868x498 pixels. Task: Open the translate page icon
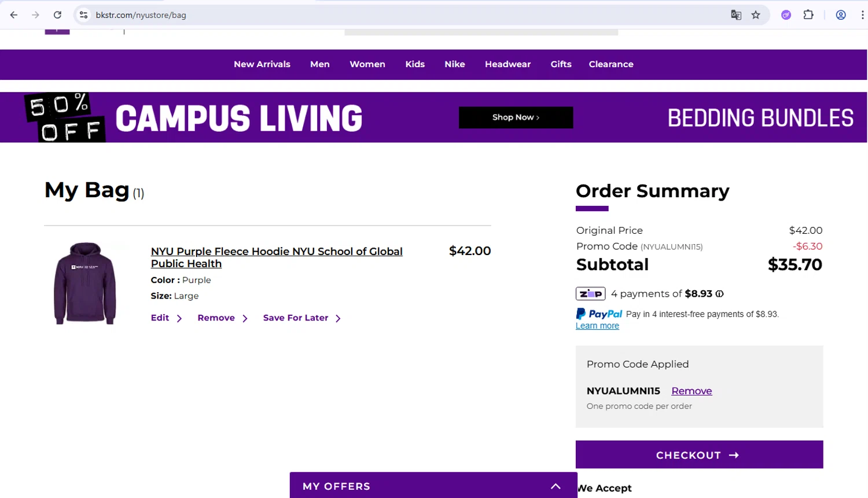[x=736, y=15]
